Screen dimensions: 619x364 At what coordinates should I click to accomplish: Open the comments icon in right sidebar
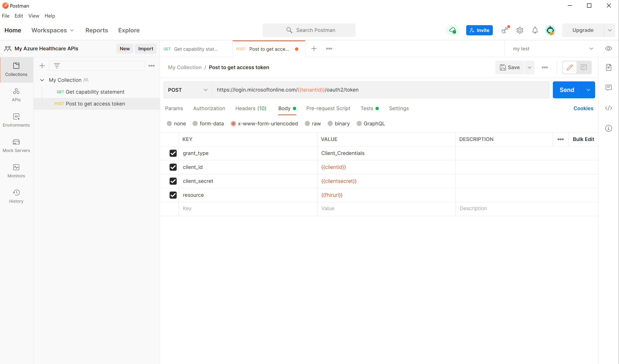tap(608, 88)
